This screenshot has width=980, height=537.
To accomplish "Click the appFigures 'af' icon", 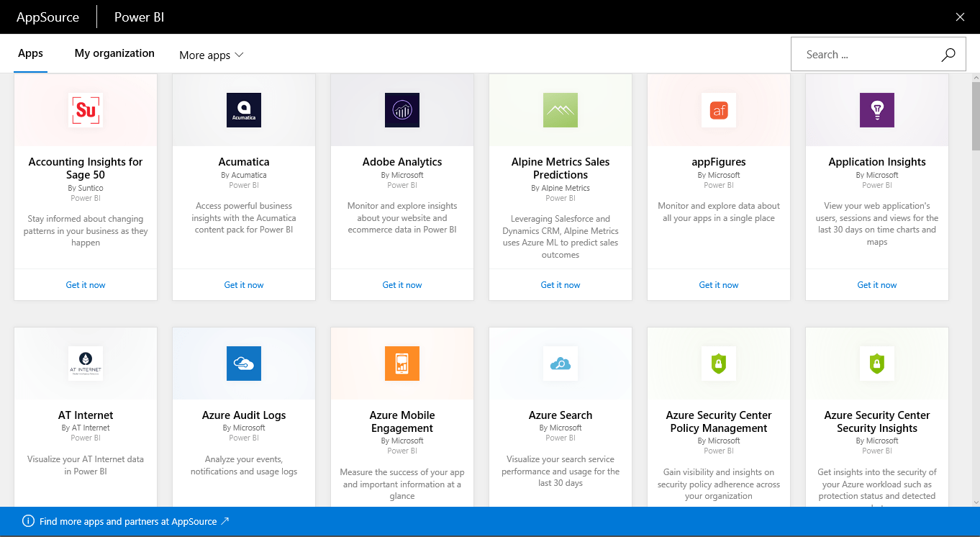I will click(x=719, y=110).
